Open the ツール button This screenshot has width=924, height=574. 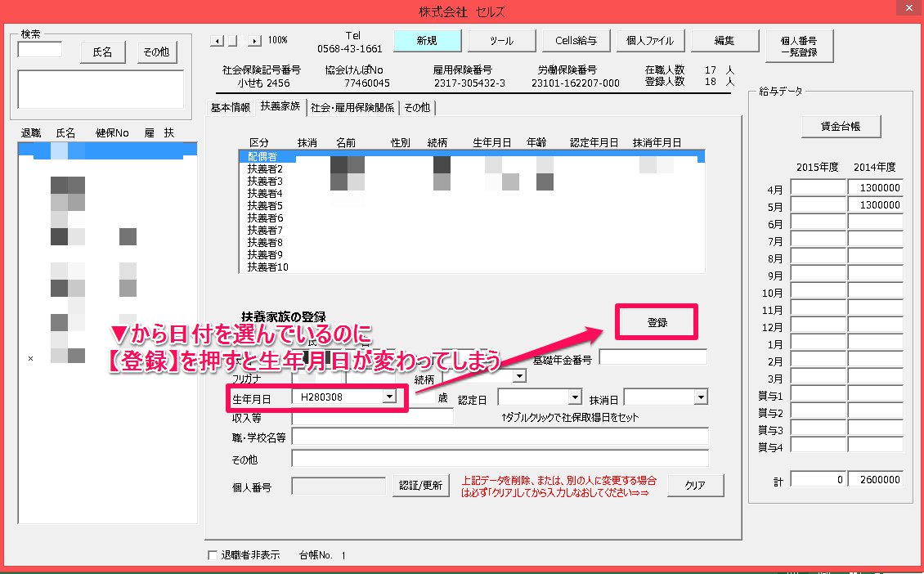[501, 41]
